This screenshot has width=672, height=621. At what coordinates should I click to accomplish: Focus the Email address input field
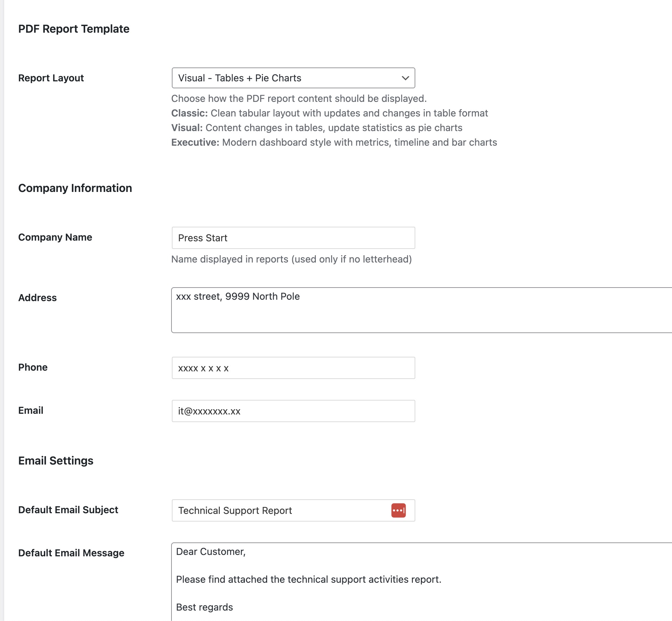[x=293, y=411]
